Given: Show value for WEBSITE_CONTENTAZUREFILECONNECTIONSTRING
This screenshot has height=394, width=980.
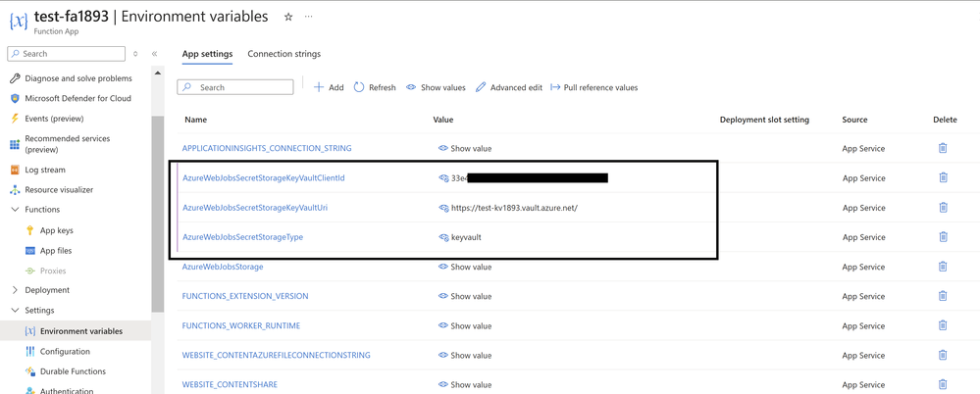Looking at the screenshot, I should pos(465,355).
